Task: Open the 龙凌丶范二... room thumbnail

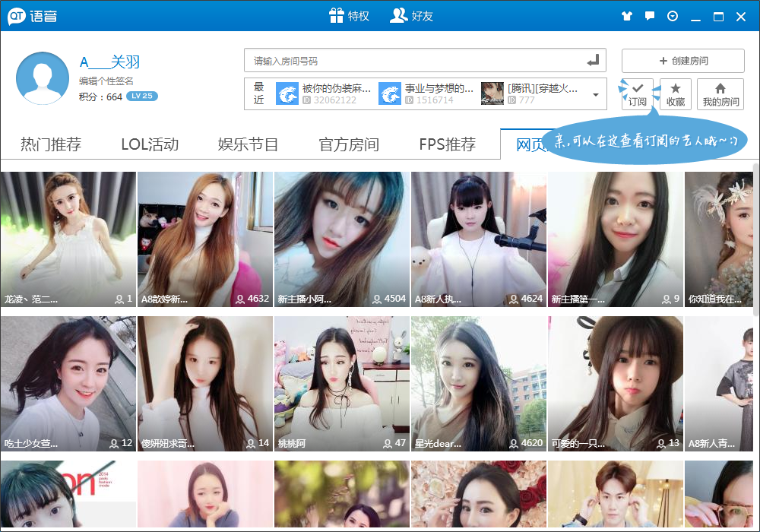Action: pyautogui.click(x=68, y=239)
